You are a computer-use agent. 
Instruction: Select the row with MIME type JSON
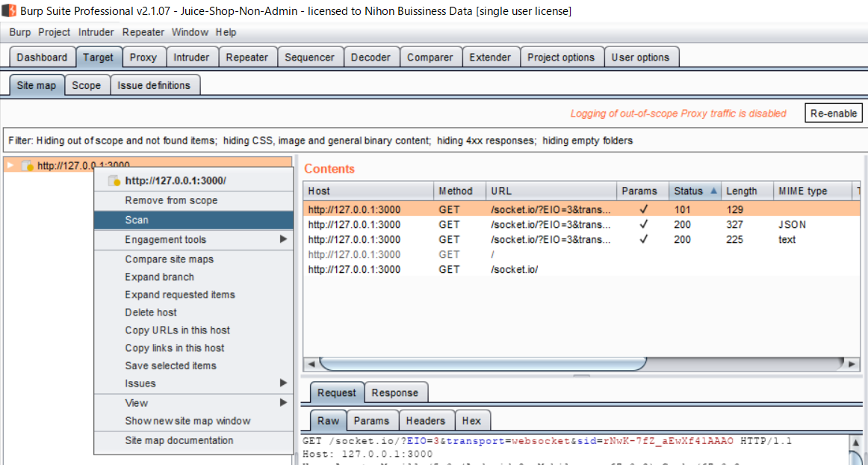[582, 224]
